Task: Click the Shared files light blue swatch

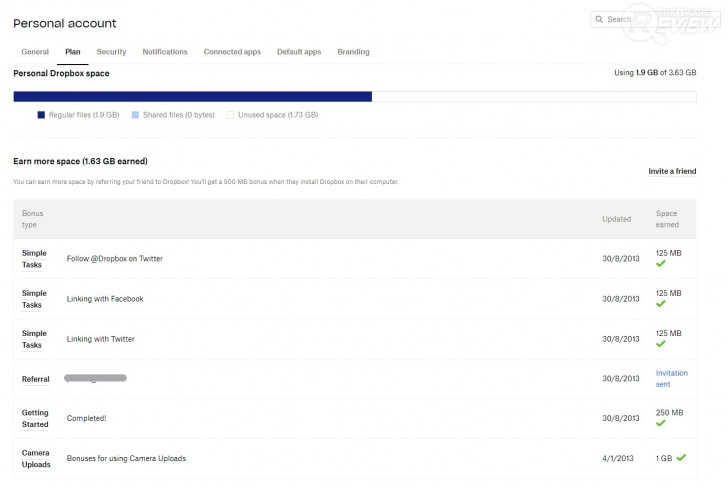Action: [135, 115]
